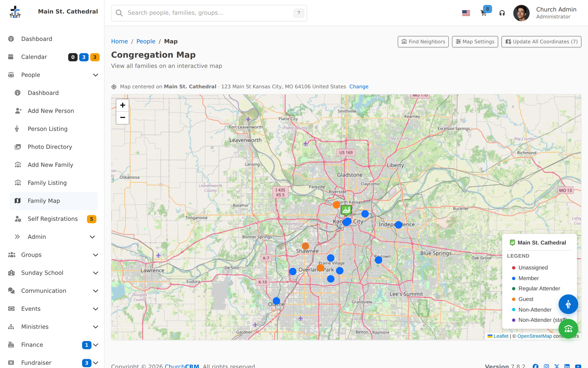Open the shopping cart icon

coord(483,13)
